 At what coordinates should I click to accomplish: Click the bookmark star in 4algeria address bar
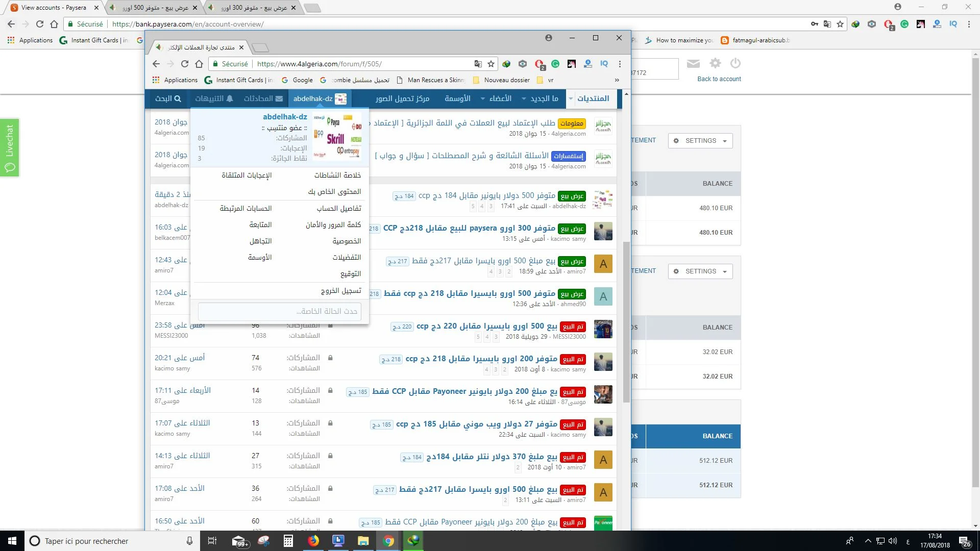point(491,64)
